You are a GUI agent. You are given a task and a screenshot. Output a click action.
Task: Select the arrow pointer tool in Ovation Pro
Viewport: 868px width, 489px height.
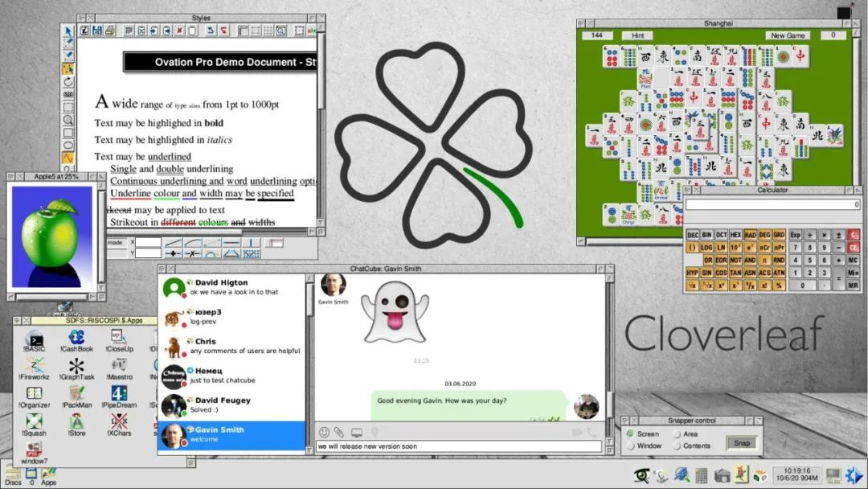[68, 31]
